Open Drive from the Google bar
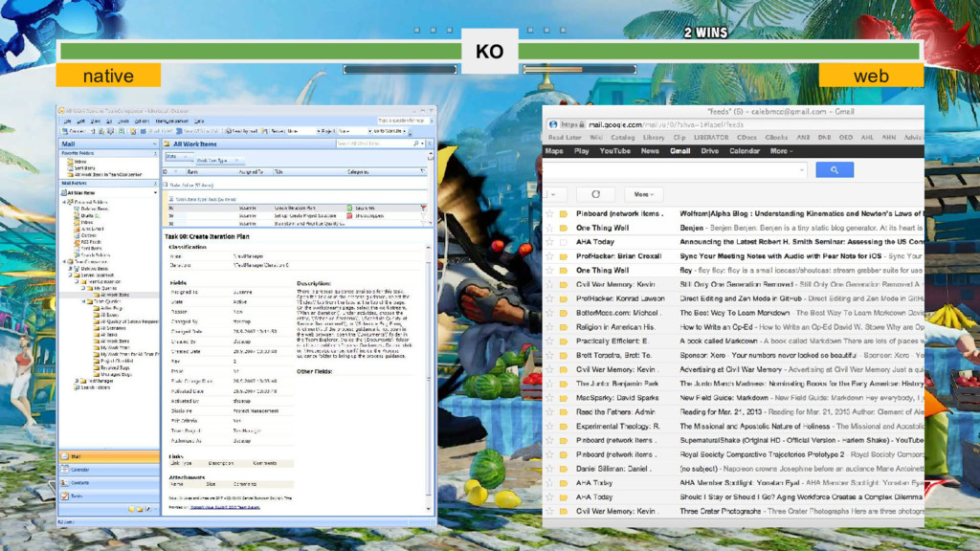Viewport: 980px width, 551px height. click(x=709, y=151)
